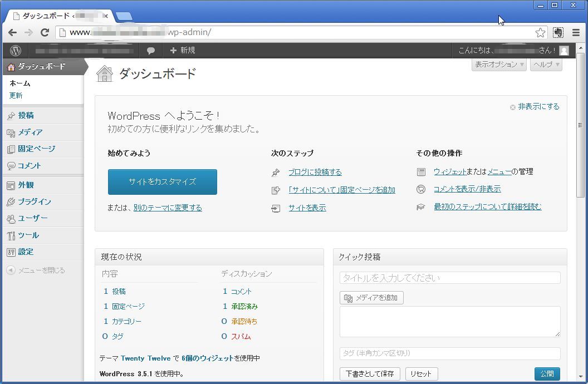Click the リセット button

coord(421,374)
